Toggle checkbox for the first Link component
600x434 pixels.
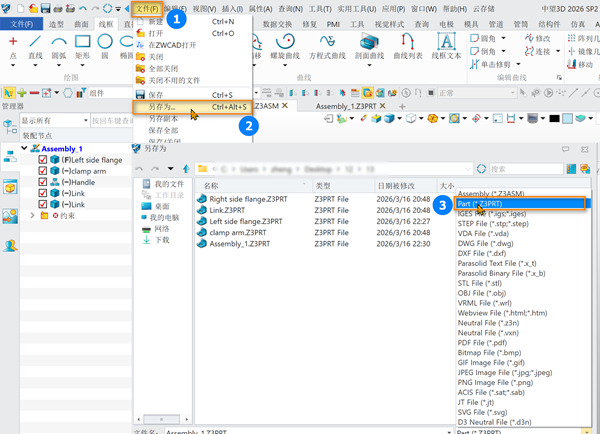(43, 193)
